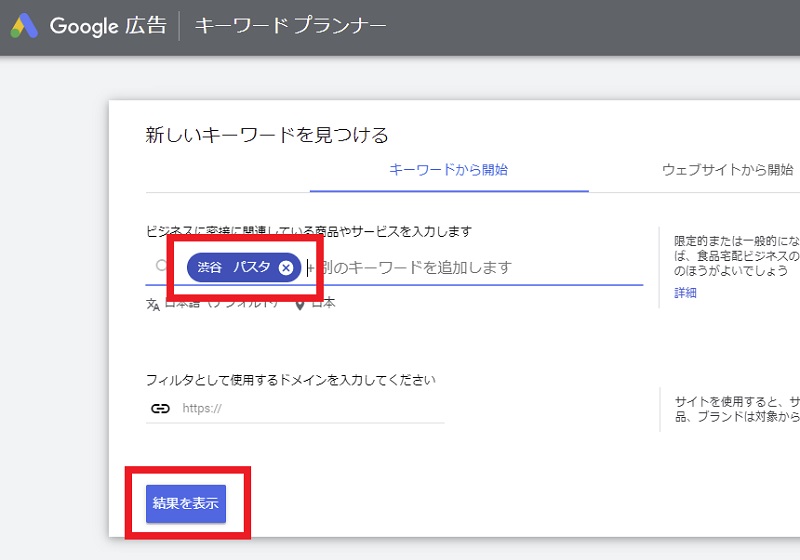
Task: Open the 詳細 link
Action: click(685, 293)
